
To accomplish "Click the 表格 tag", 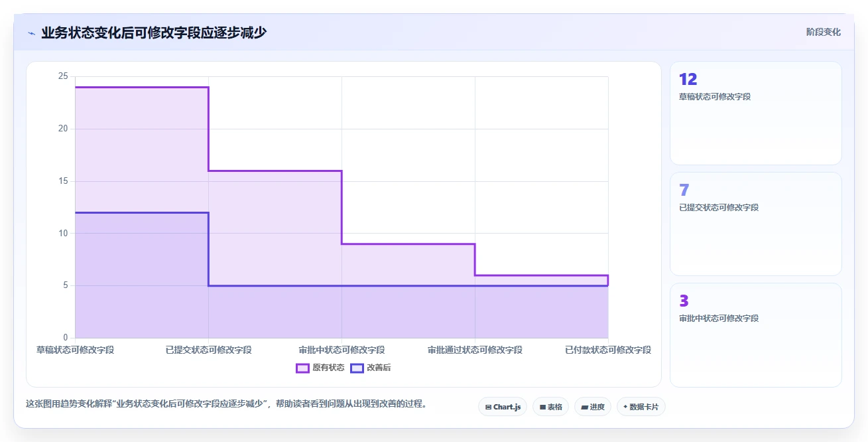I will coord(550,407).
